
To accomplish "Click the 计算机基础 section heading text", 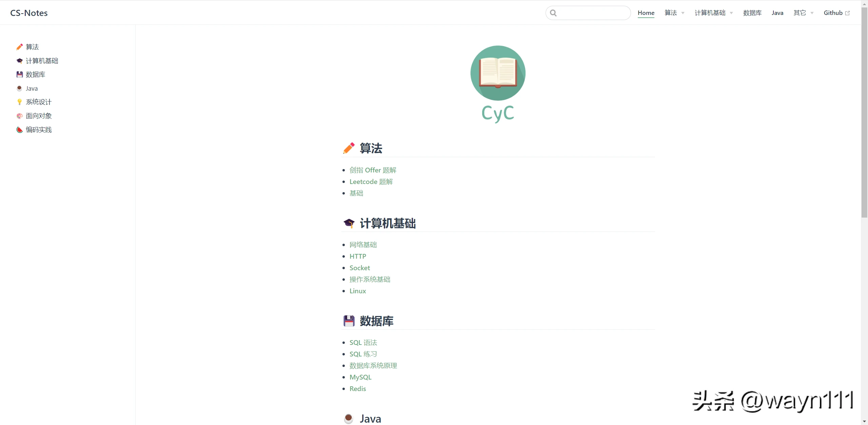I will pos(388,223).
